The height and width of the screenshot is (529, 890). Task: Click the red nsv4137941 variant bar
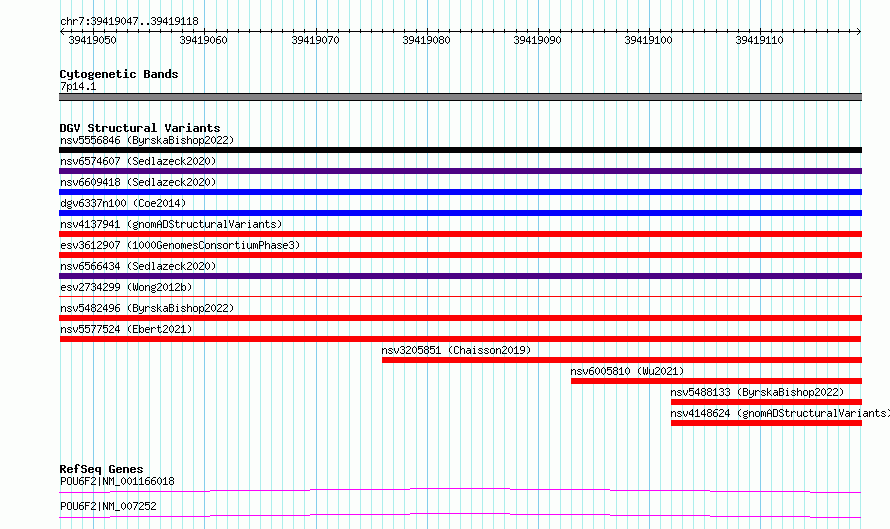[x=460, y=234]
